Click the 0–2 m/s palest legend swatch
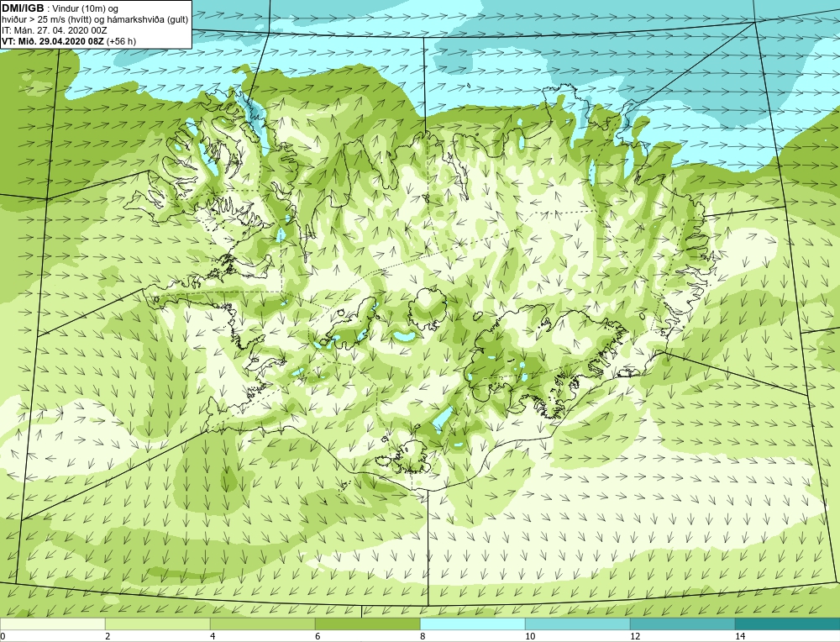 (x=52, y=624)
